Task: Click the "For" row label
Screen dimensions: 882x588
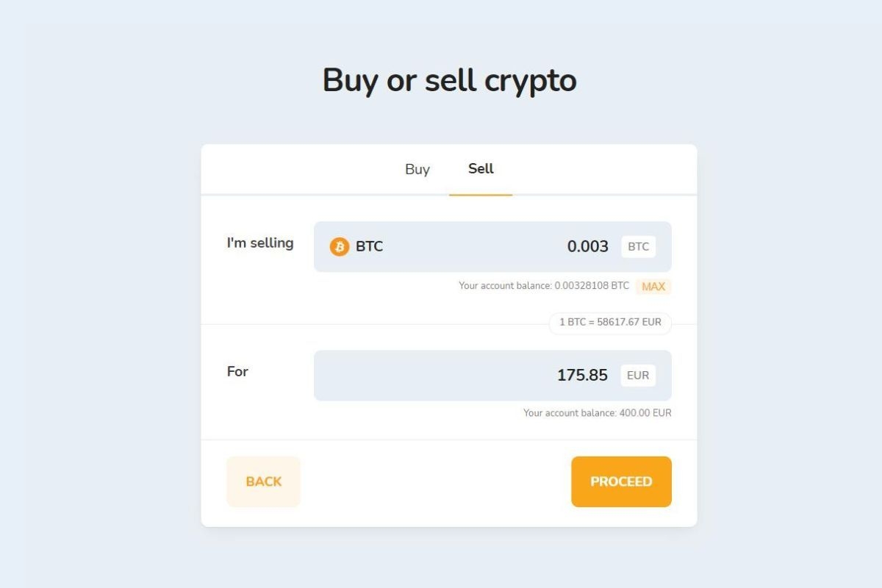Action: point(237,372)
